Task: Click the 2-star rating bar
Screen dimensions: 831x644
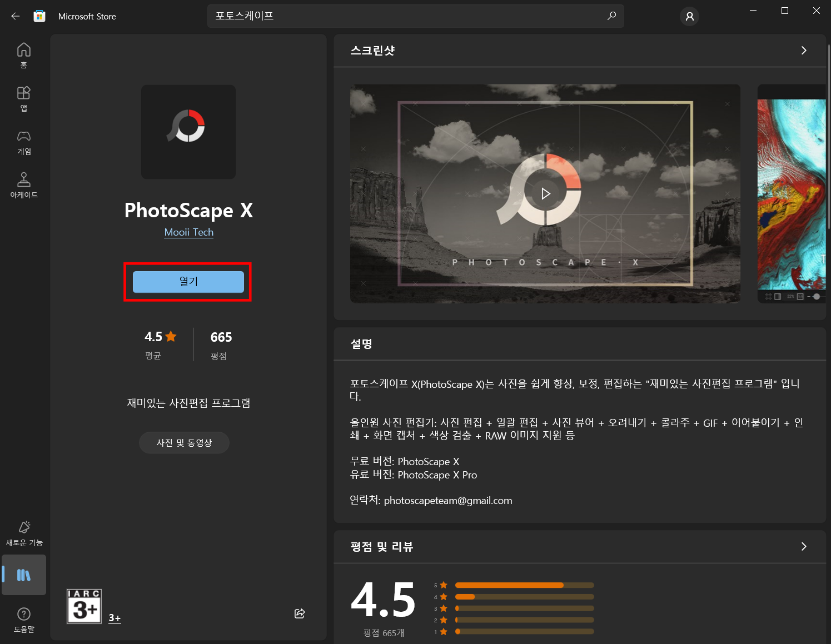Action: point(524,620)
